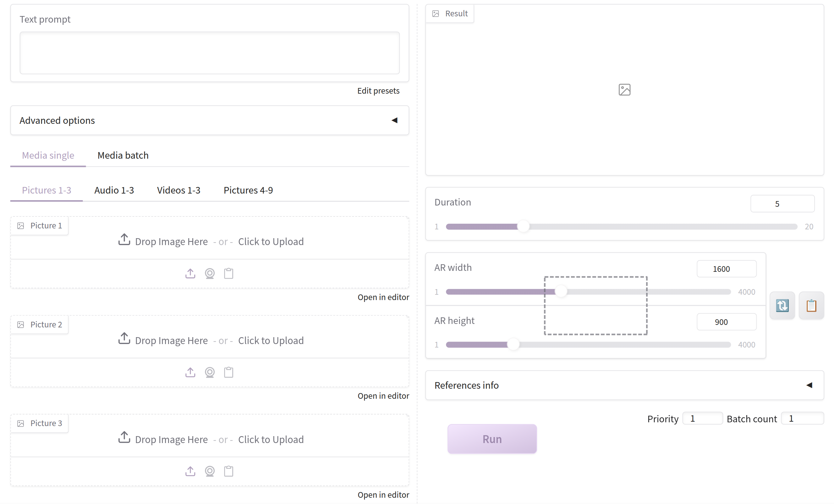Click the upload icon under Picture 1

point(190,273)
